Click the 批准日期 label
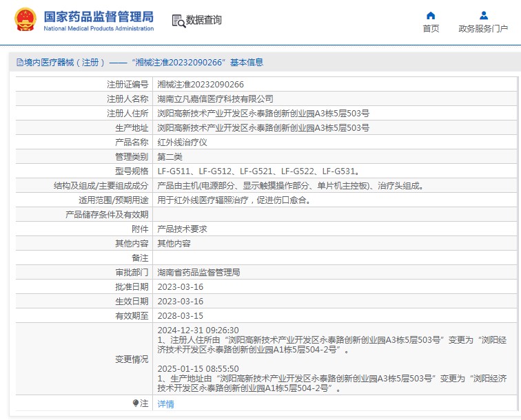Viewport: 521px width, 420px height. (x=132, y=287)
